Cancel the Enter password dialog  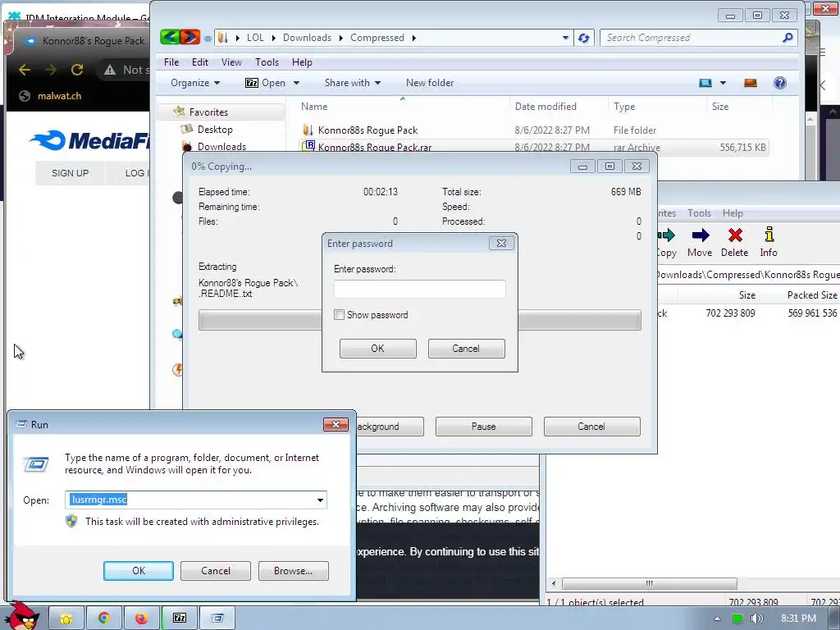(x=466, y=348)
